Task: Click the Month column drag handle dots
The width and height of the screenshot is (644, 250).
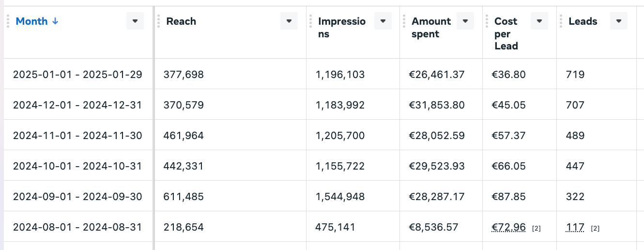Action: (x=8, y=21)
